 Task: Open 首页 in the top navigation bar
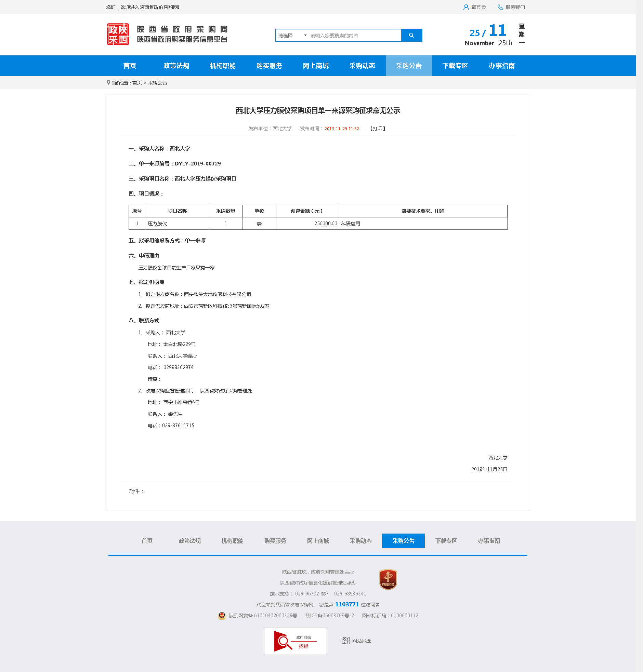pos(130,66)
